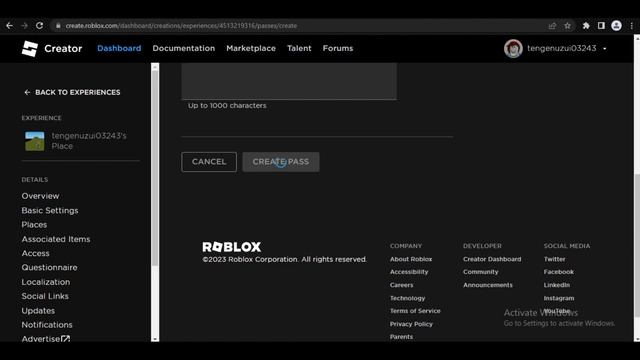Reload the current page
This screenshot has height=360, width=640.
click(x=40, y=26)
